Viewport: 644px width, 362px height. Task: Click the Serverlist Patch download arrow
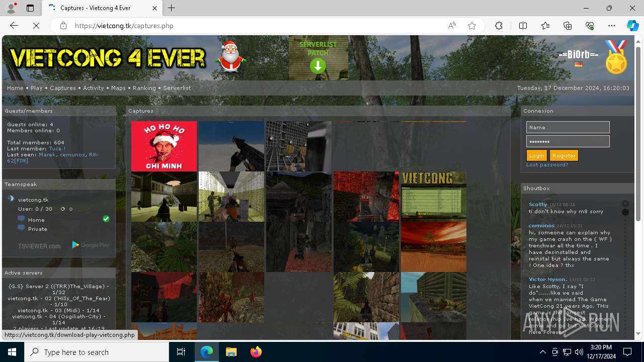pyautogui.click(x=317, y=66)
